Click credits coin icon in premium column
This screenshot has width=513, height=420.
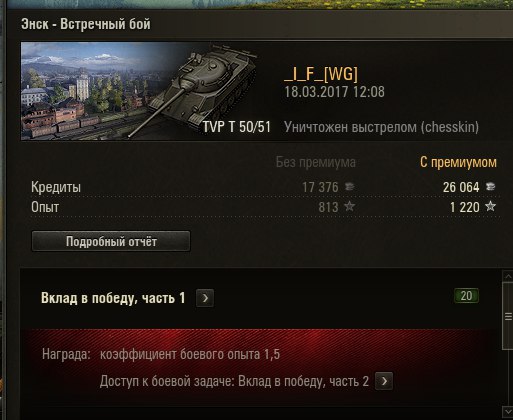coord(490,187)
